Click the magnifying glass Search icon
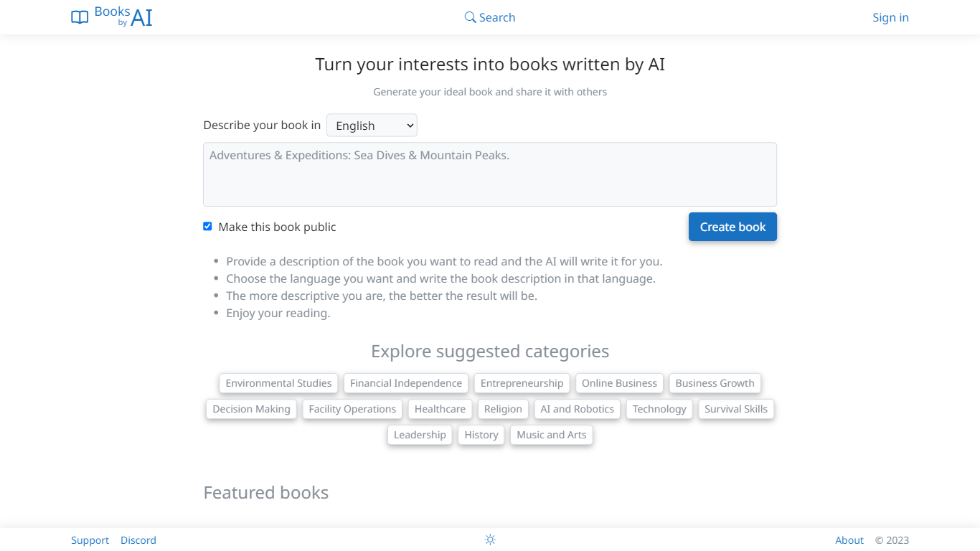 pyautogui.click(x=470, y=17)
